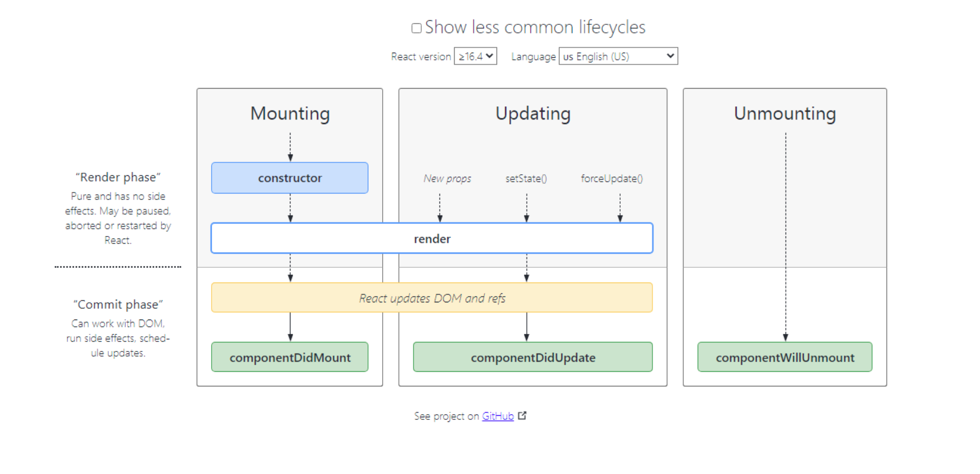Screen dimensions: 980x474
Task: Click the Commit phase description text
Action: pyautogui.click(x=118, y=338)
